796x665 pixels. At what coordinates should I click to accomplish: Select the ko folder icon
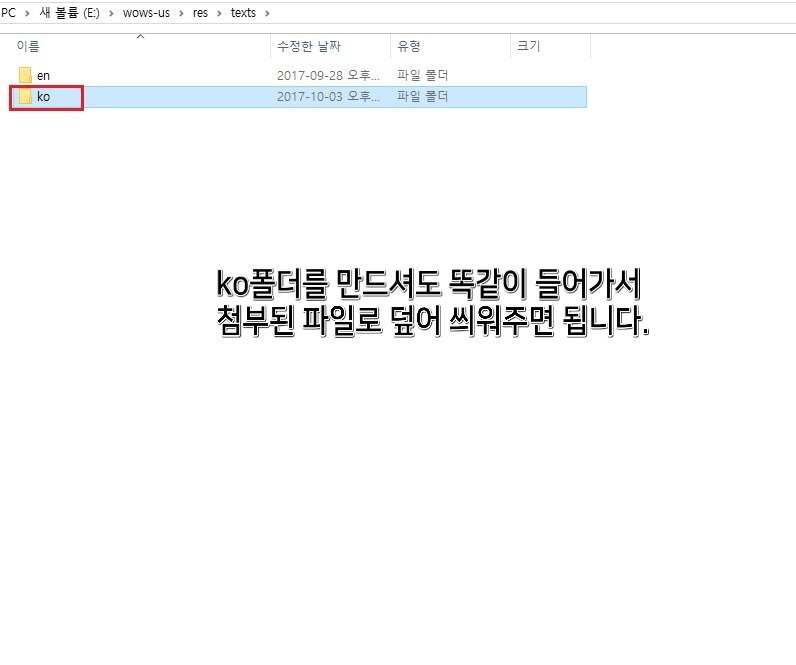(x=25, y=96)
